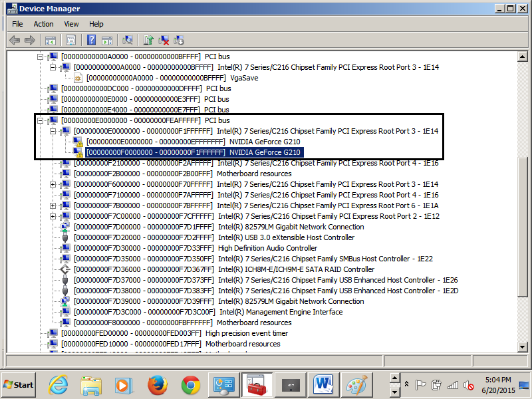Click the USB 3.0 Host Controller plug icon

coord(65,237)
